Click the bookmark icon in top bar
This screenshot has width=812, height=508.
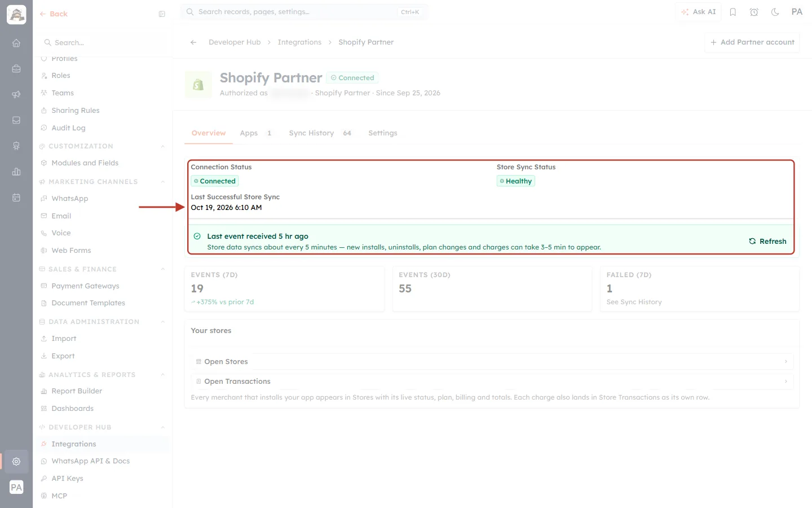(733, 12)
